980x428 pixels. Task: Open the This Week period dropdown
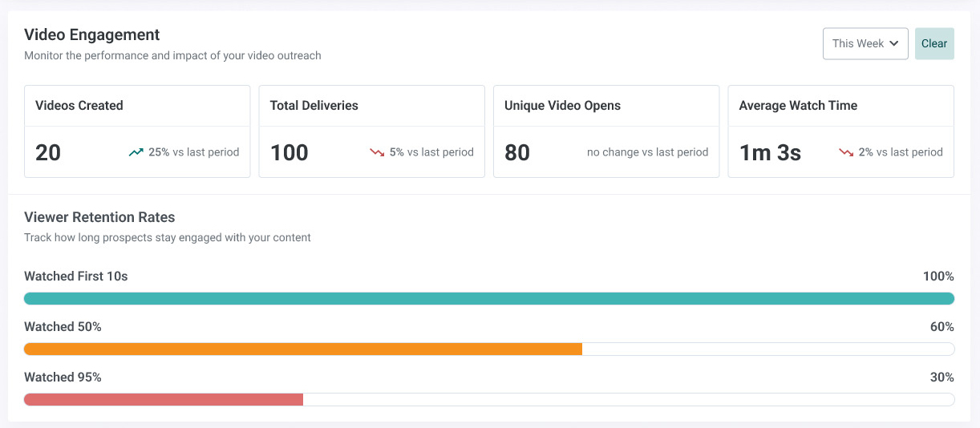click(865, 43)
